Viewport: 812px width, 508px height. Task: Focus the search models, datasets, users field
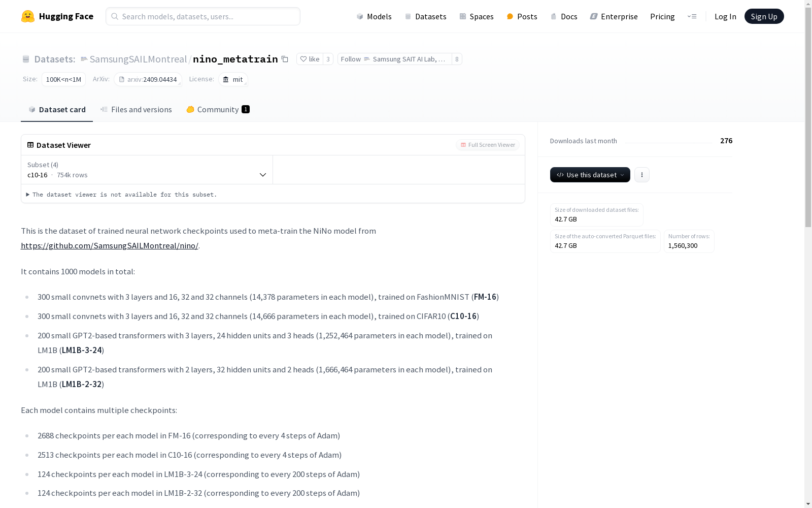coord(203,16)
